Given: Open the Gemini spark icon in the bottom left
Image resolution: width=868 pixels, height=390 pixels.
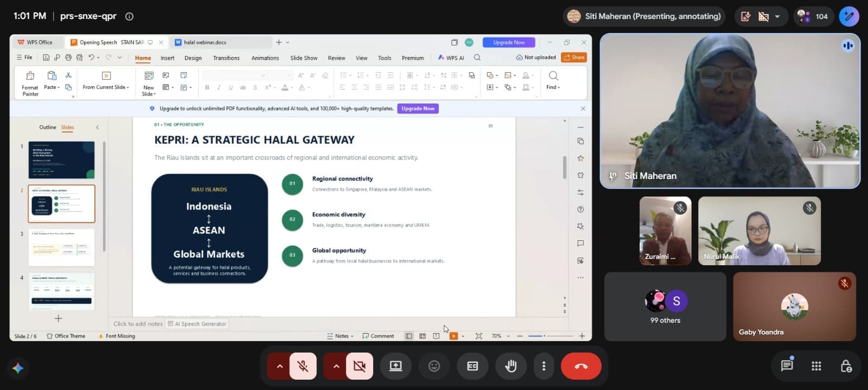Looking at the screenshot, I should 18,368.
